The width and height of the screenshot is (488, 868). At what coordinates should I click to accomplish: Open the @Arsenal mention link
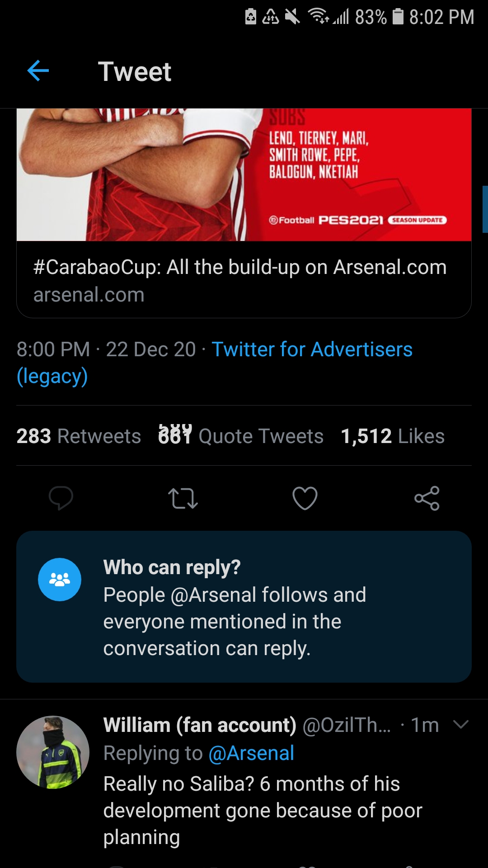click(251, 753)
